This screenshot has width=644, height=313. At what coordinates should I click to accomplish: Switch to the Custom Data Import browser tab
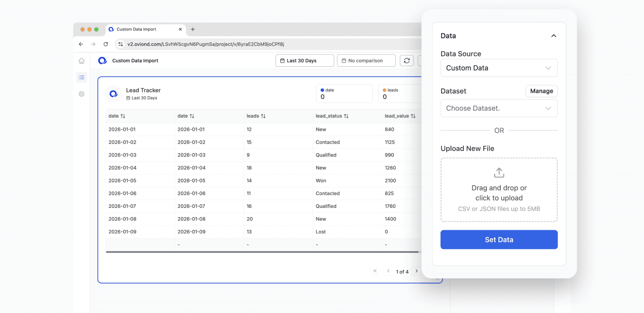click(x=145, y=29)
